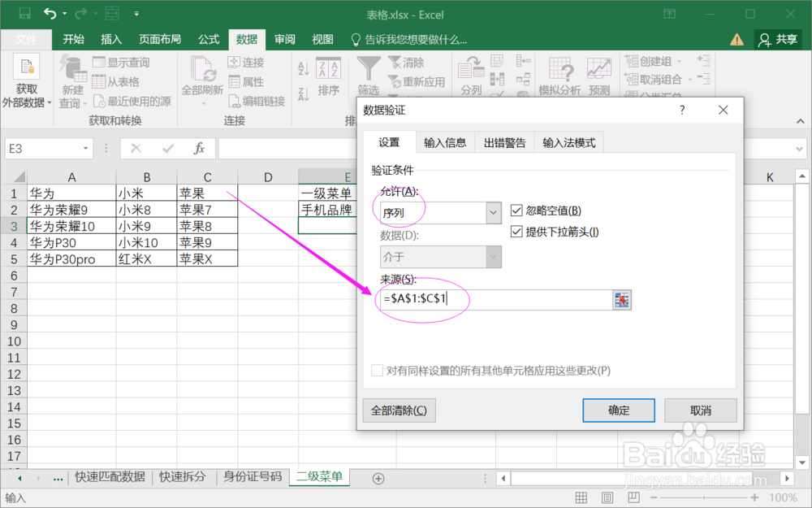Expand the Name Box dropdown arrow

85,149
